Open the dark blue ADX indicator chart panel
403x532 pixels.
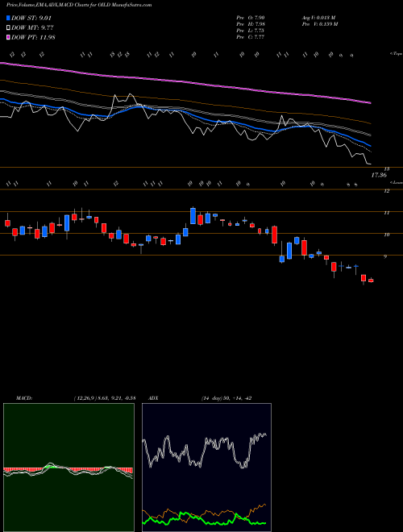[206, 468]
